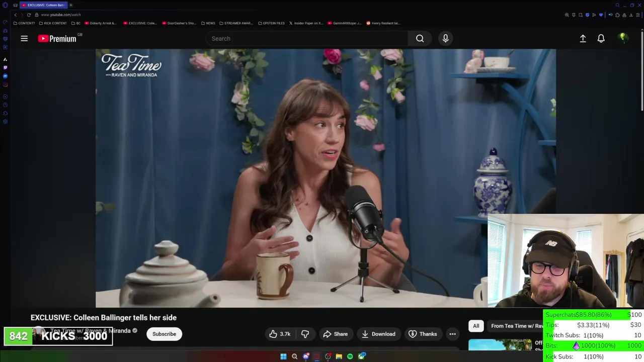This screenshot has height=362, width=644.
Task: Open the BC bookmarks folder
Action: (x=76, y=23)
